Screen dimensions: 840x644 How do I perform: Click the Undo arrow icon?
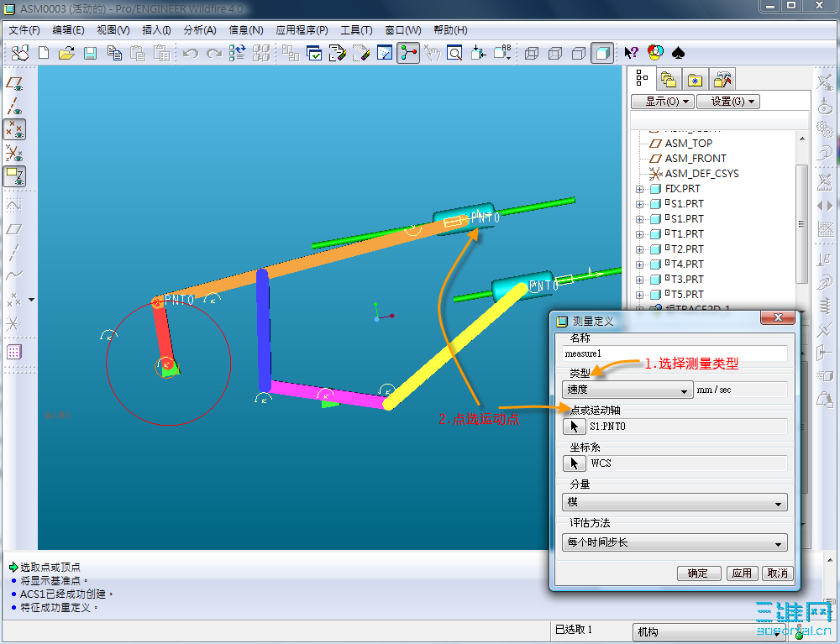coord(190,53)
